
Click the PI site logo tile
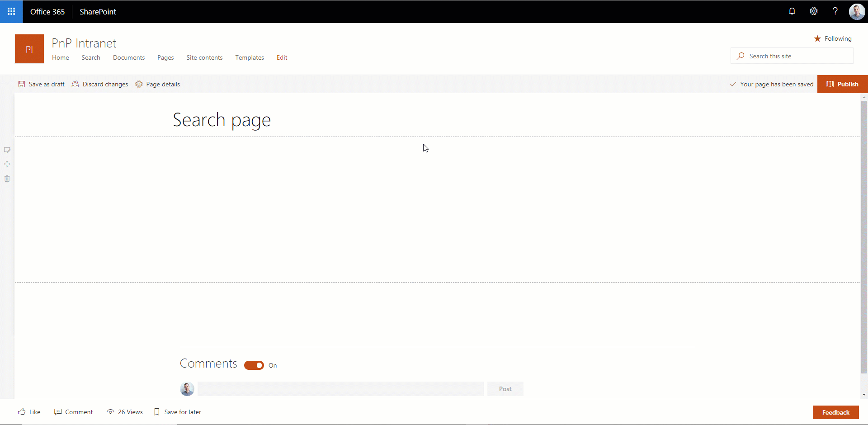click(29, 49)
